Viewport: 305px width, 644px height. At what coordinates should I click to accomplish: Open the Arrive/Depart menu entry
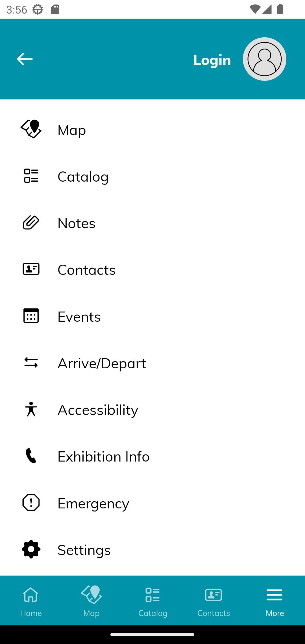pos(102,363)
